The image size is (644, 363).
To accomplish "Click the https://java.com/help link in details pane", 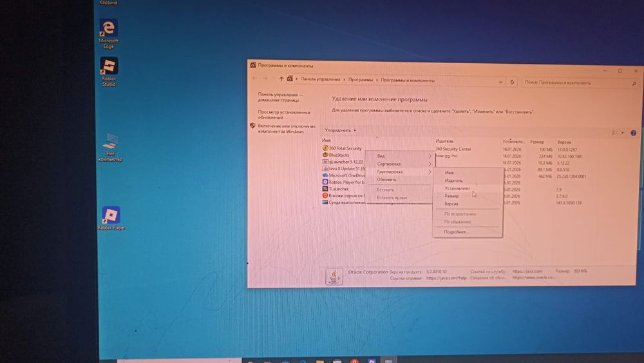I will 446,279.
